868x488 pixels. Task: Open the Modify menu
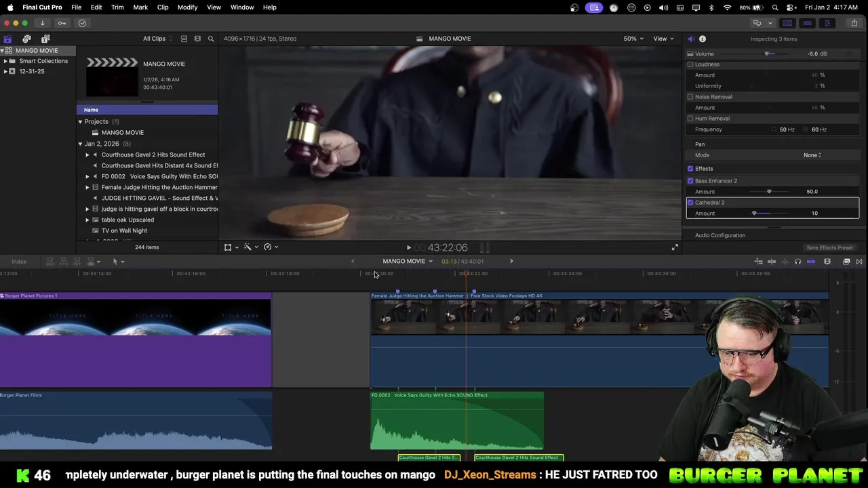click(187, 7)
